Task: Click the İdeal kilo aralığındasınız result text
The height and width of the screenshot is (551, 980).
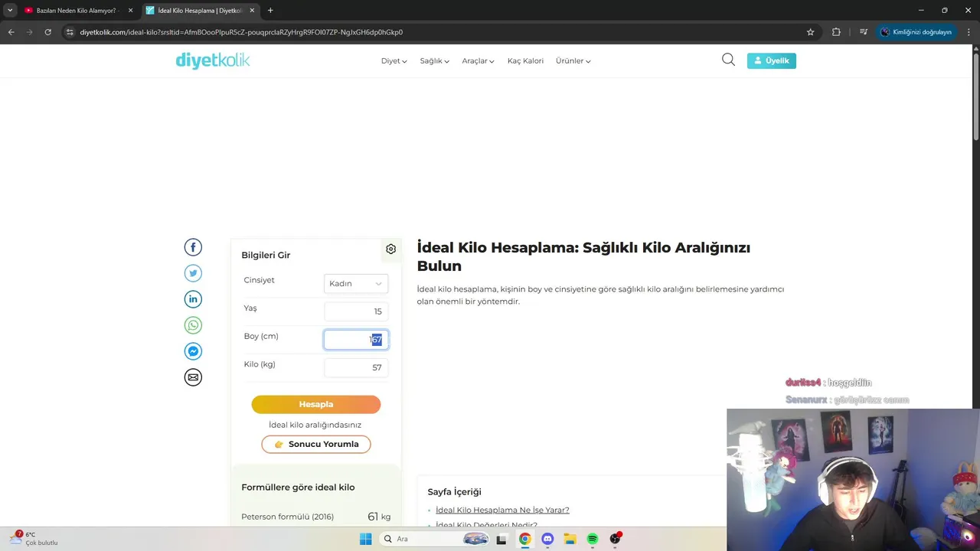Action: [x=315, y=425]
